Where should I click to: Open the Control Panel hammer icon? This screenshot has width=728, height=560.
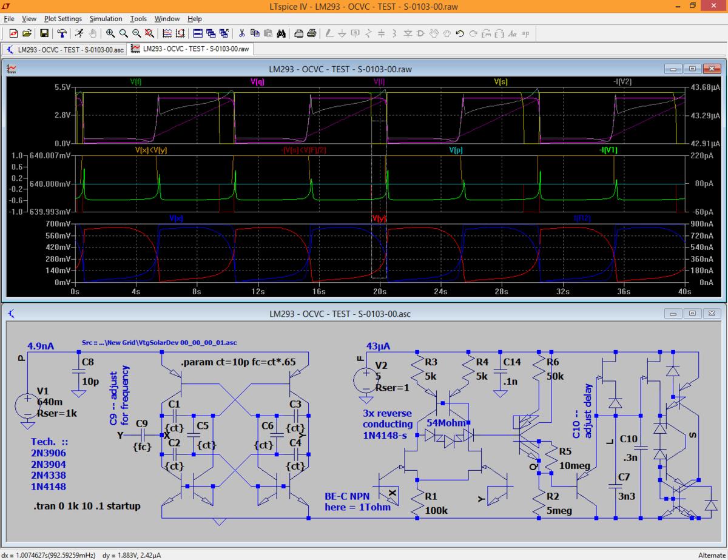(62, 33)
